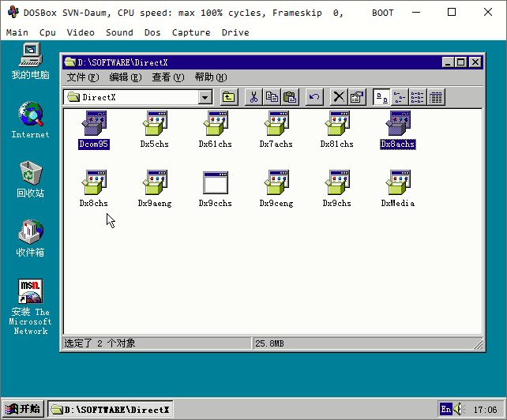
Task: Open DOSBox Video menu
Action: pyautogui.click(x=81, y=32)
